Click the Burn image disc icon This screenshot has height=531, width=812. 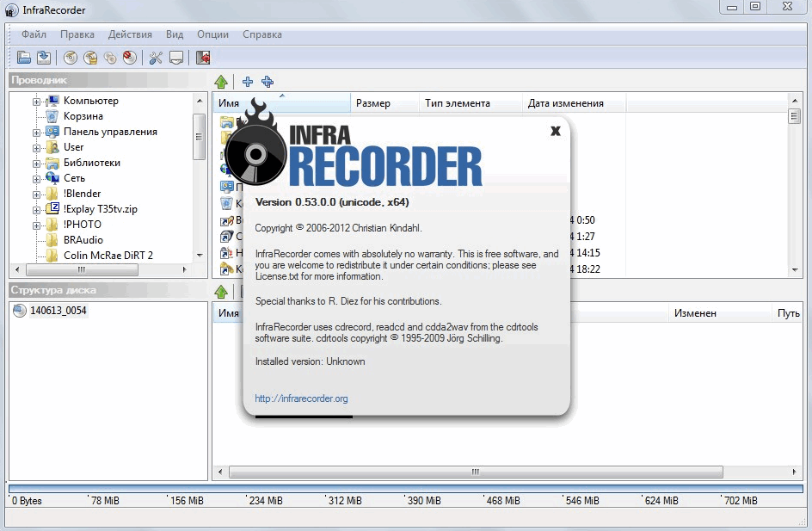[90, 58]
